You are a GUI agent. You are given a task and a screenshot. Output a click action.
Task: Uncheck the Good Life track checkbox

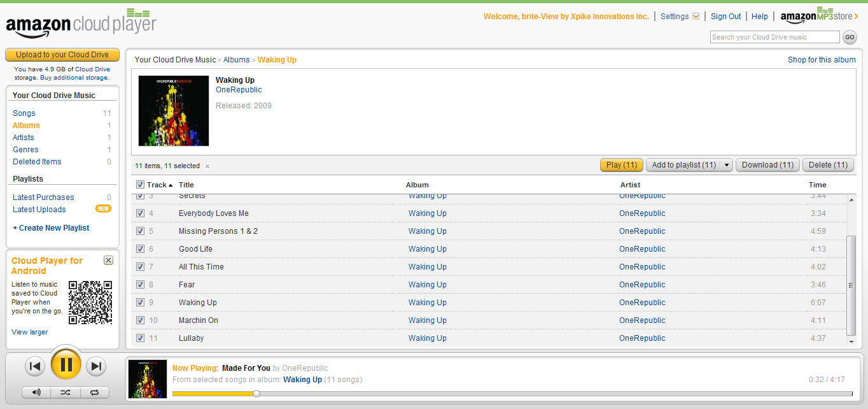pos(140,249)
